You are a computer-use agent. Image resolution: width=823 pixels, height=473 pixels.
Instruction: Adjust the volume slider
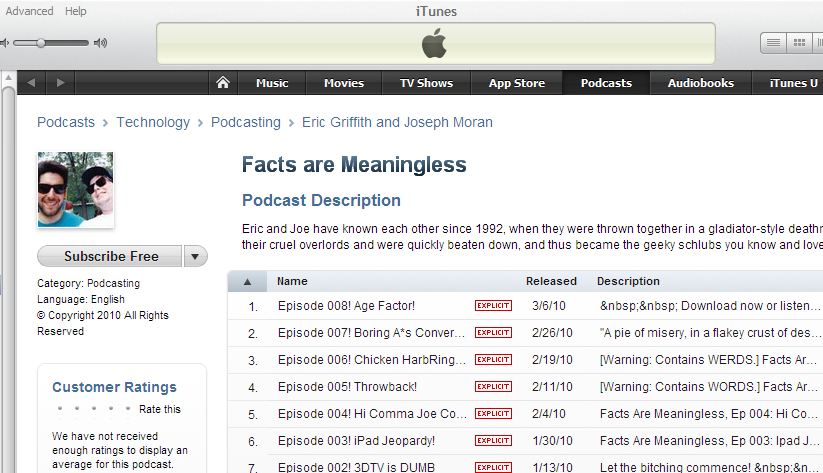[42, 43]
